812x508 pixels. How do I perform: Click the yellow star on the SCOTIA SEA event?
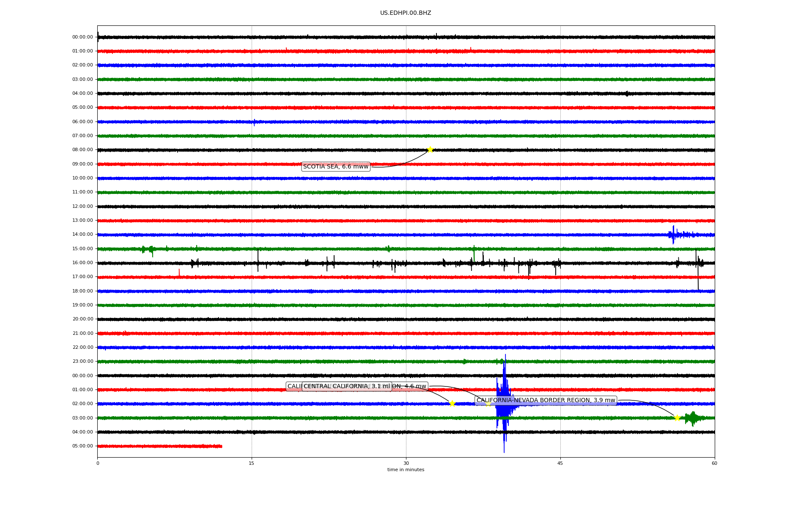[x=430, y=149]
